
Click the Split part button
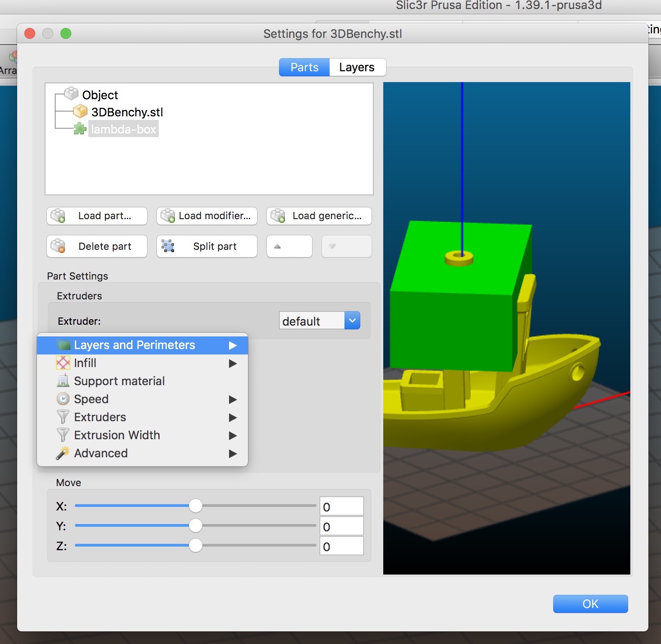(x=207, y=246)
